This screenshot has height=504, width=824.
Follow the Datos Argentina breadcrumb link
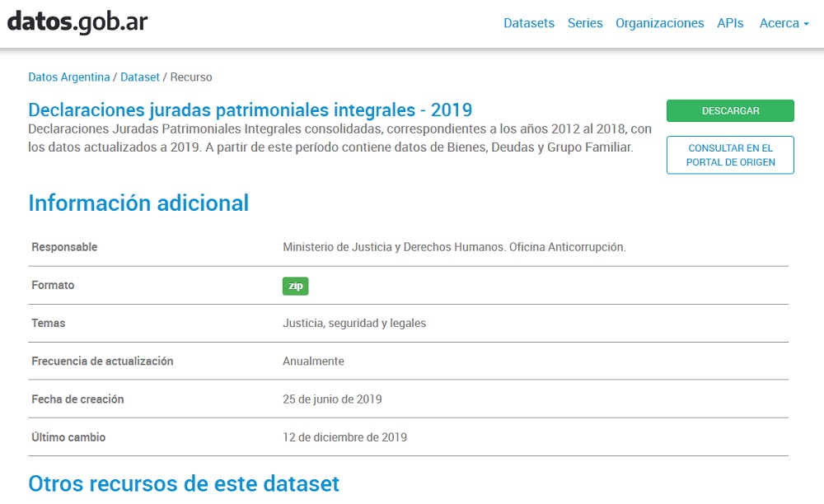point(69,77)
